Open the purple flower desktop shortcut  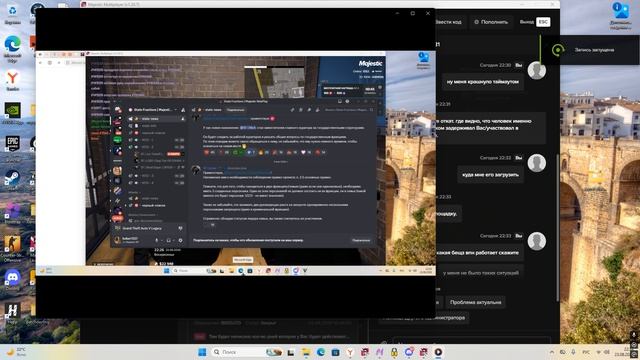(13, 213)
